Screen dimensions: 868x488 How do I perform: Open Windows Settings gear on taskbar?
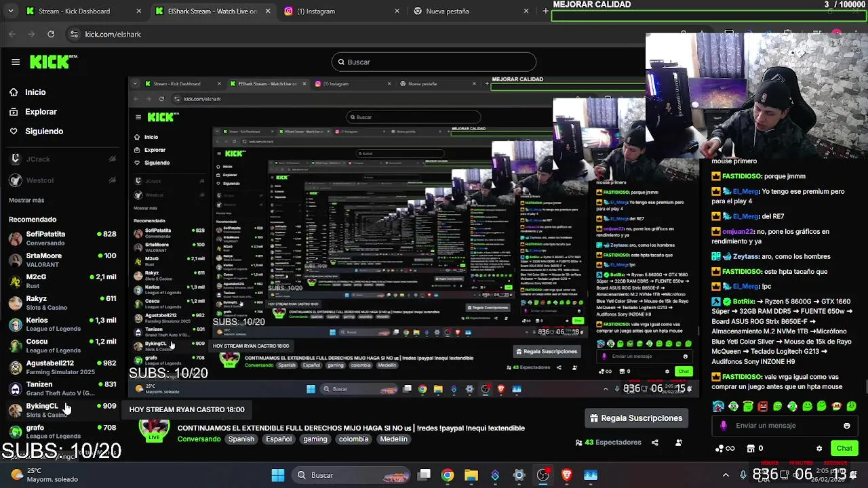point(519,475)
